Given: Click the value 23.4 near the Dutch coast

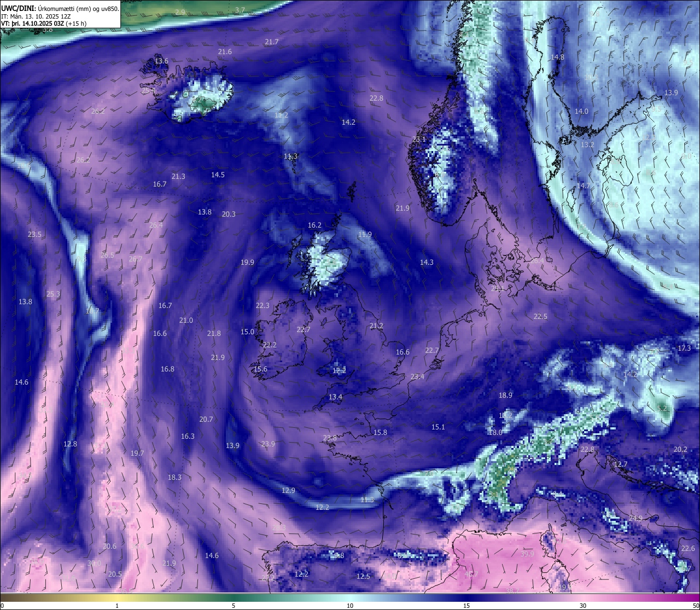Looking at the screenshot, I should click(417, 376).
